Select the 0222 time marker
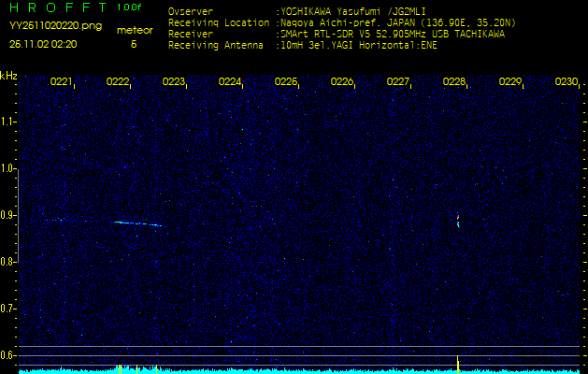The image size is (588, 374). pyautogui.click(x=118, y=81)
